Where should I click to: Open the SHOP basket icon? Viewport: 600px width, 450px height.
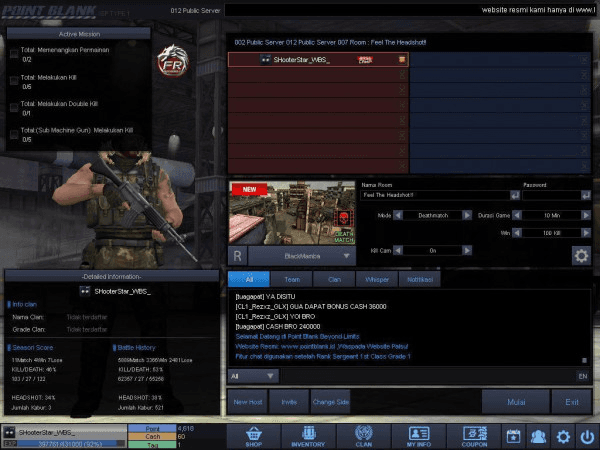254,436
